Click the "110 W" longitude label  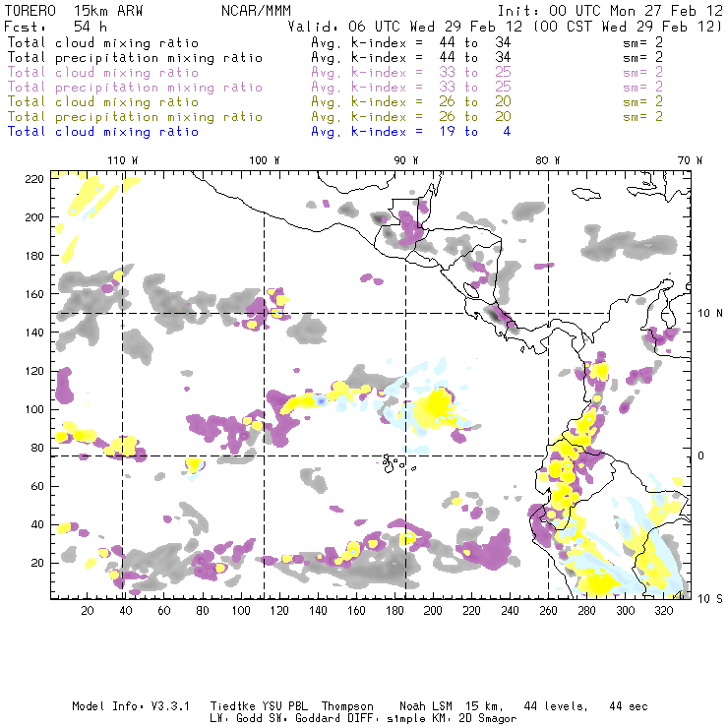[x=123, y=160]
